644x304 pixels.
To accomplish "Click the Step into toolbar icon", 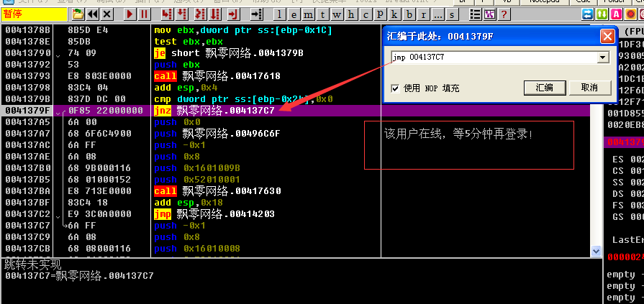I will pyautogui.click(x=166, y=14).
